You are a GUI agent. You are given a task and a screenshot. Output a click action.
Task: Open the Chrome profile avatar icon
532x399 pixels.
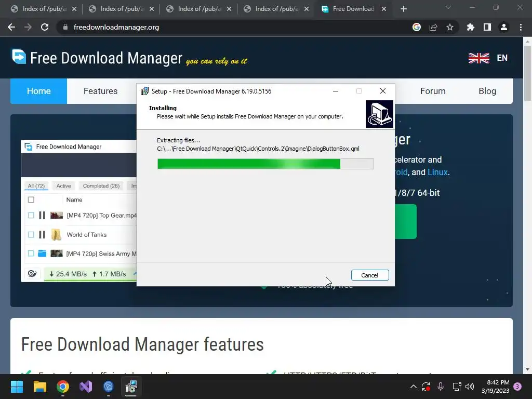point(504,27)
